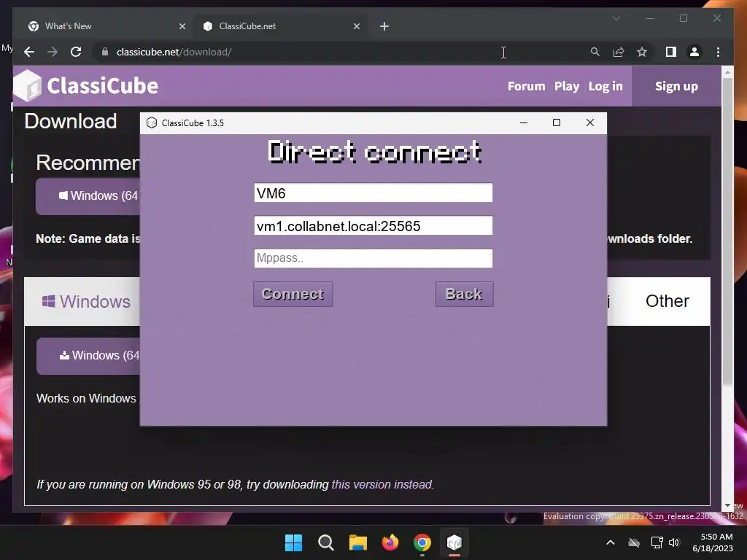Click the share page icon in Chrome
This screenshot has height=560, width=747.
pos(619,52)
